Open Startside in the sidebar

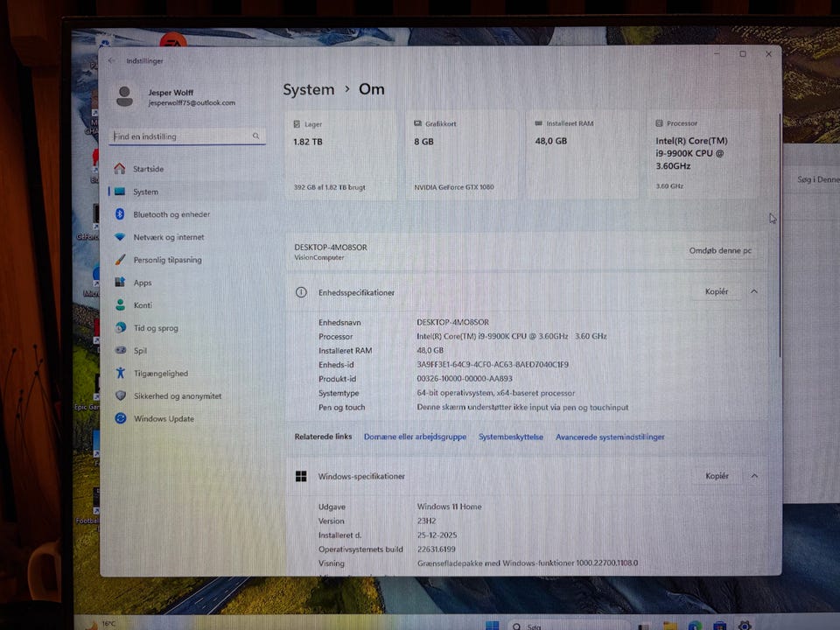(x=187, y=169)
